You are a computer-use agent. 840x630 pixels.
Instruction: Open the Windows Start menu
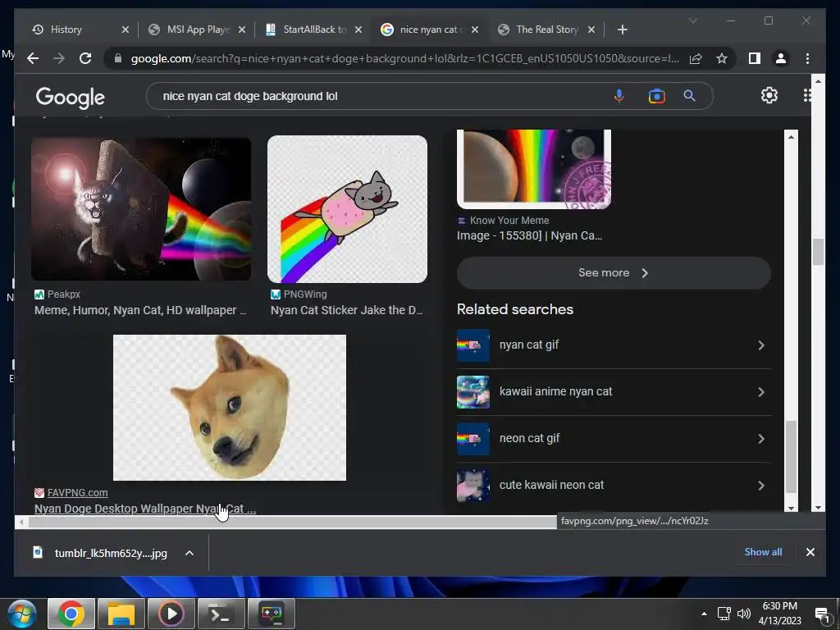pos(22,614)
